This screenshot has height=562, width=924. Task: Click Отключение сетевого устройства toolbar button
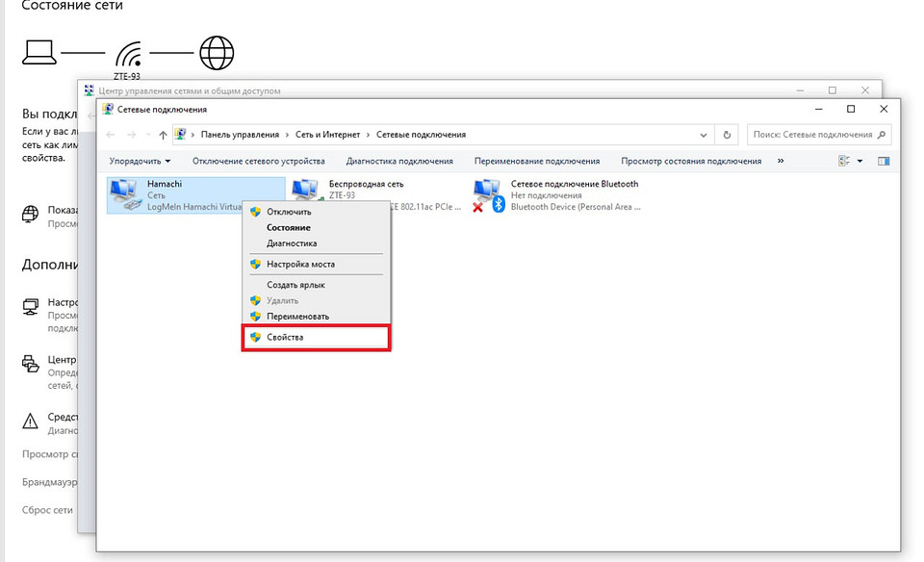coord(258,161)
